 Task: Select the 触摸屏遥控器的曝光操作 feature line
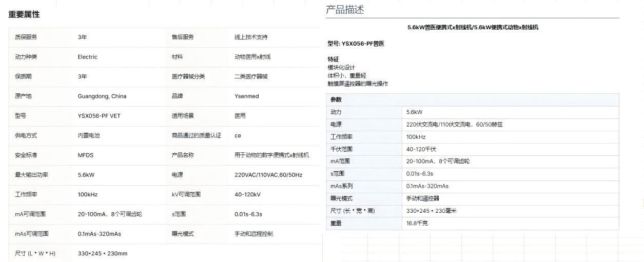coord(358,84)
